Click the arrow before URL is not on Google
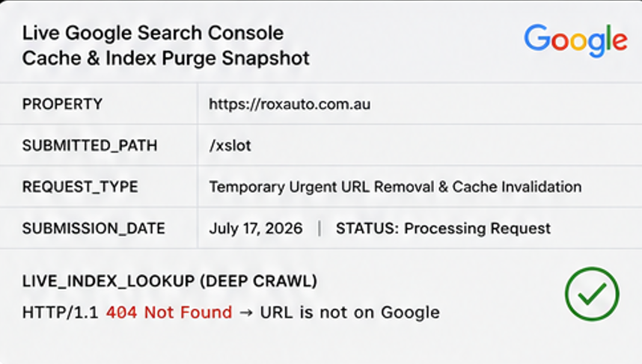 (246, 313)
